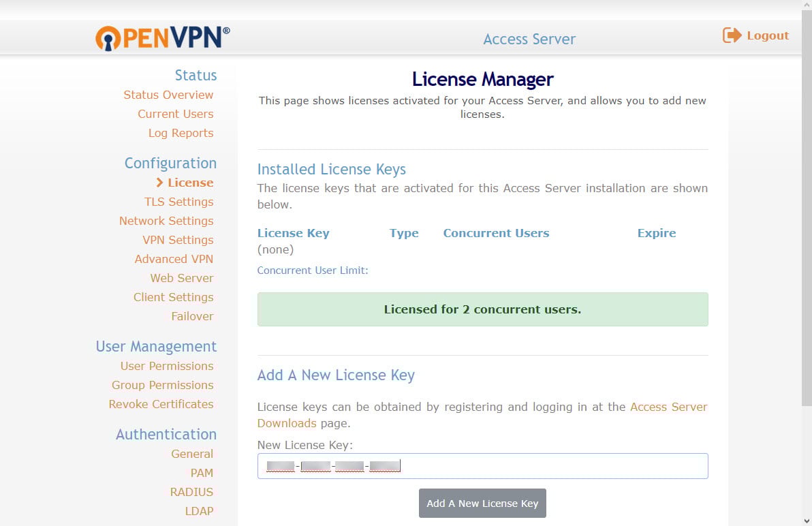
Task: Open the RADIUS authentication settings
Action: pyautogui.click(x=191, y=492)
